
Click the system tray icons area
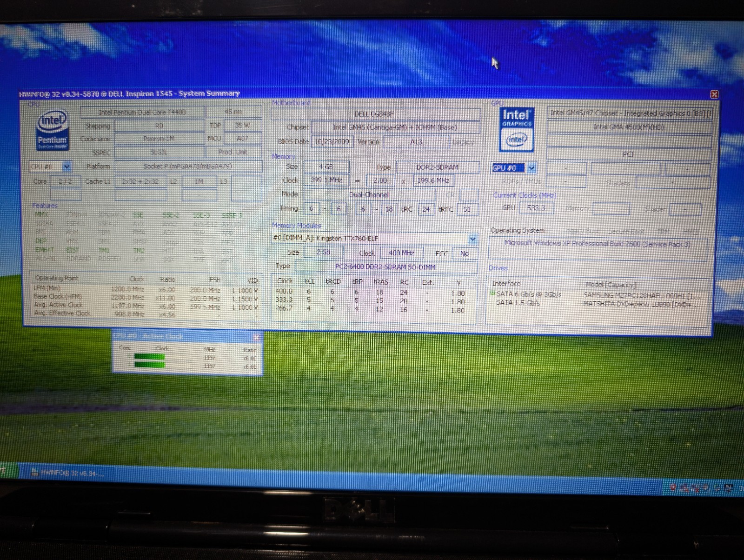coord(702,488)
